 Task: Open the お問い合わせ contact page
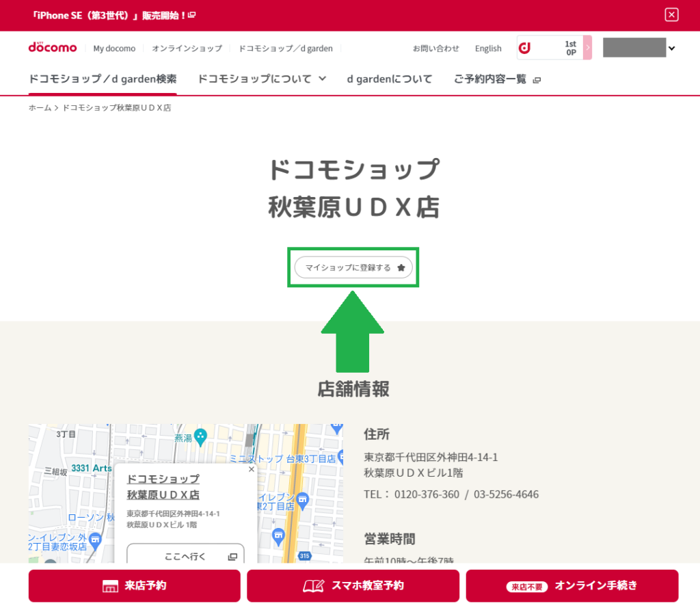click(x=435, y=49)
